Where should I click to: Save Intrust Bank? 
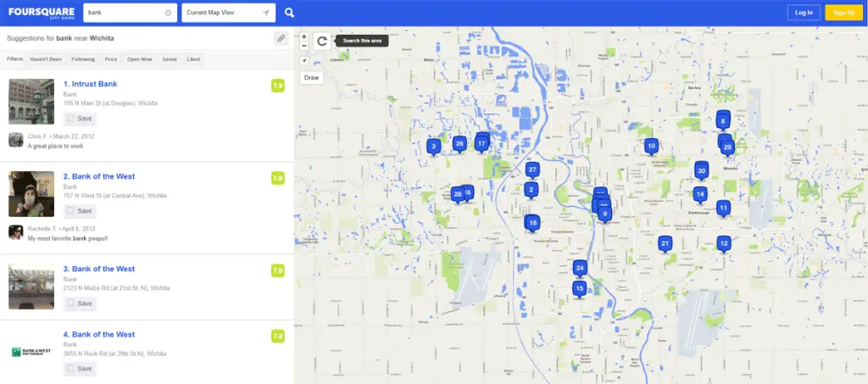[x=80, y=119]
